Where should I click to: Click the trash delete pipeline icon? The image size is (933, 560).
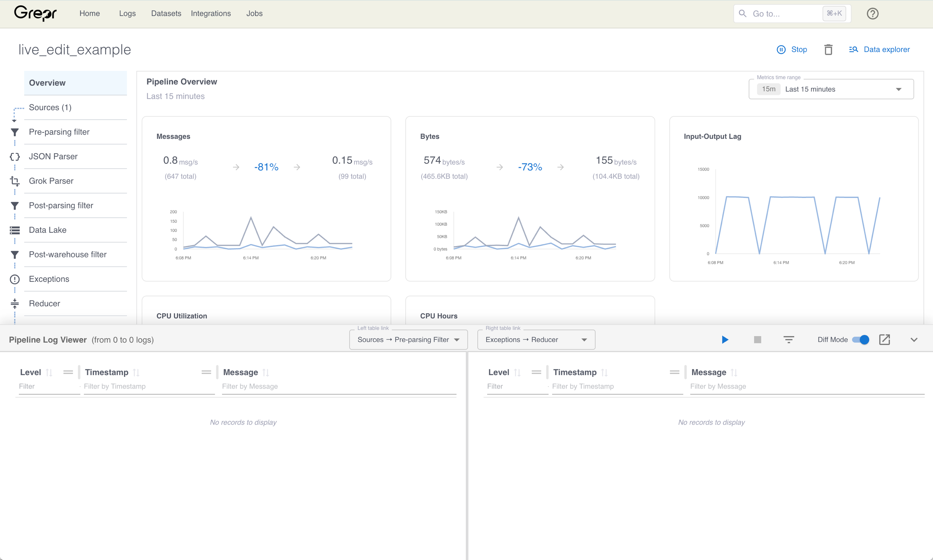tap(828, 50)
